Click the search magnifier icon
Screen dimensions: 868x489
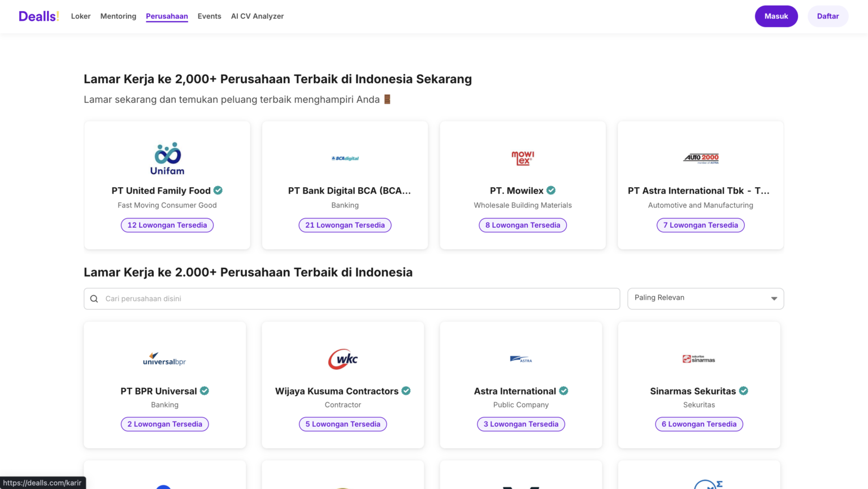94,298
